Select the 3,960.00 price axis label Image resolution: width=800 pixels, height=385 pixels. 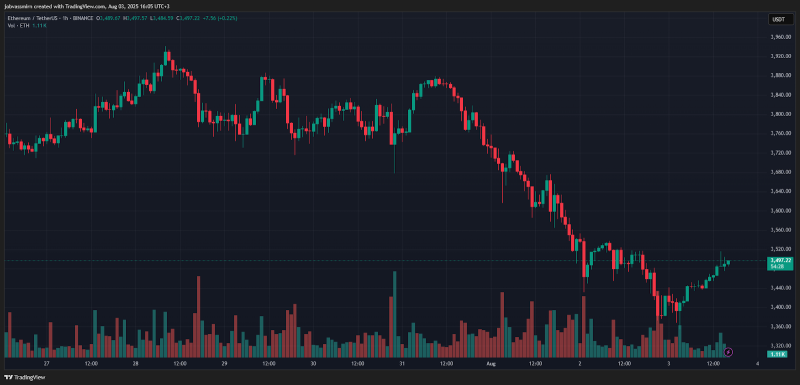[x=779, y=37]
